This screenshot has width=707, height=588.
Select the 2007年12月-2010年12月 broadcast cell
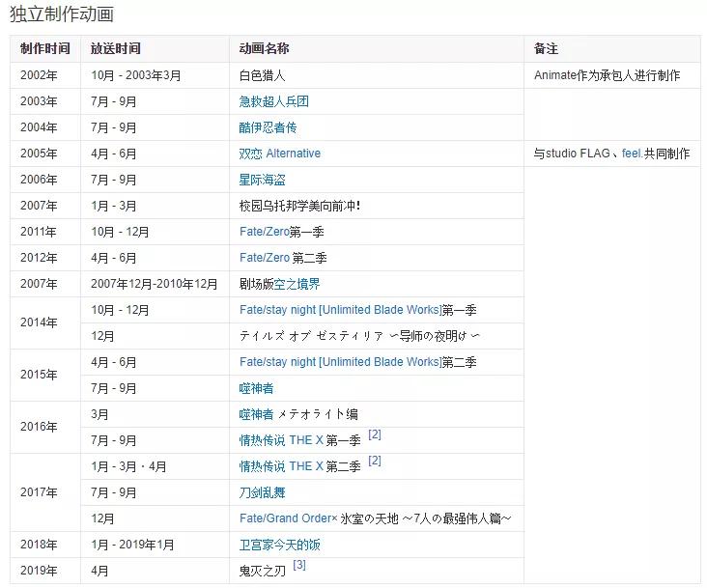155,284
